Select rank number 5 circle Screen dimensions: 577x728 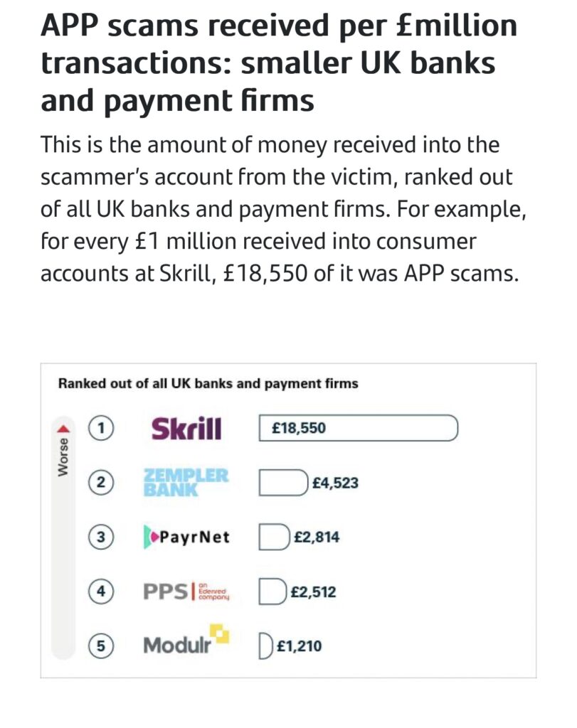101,646
